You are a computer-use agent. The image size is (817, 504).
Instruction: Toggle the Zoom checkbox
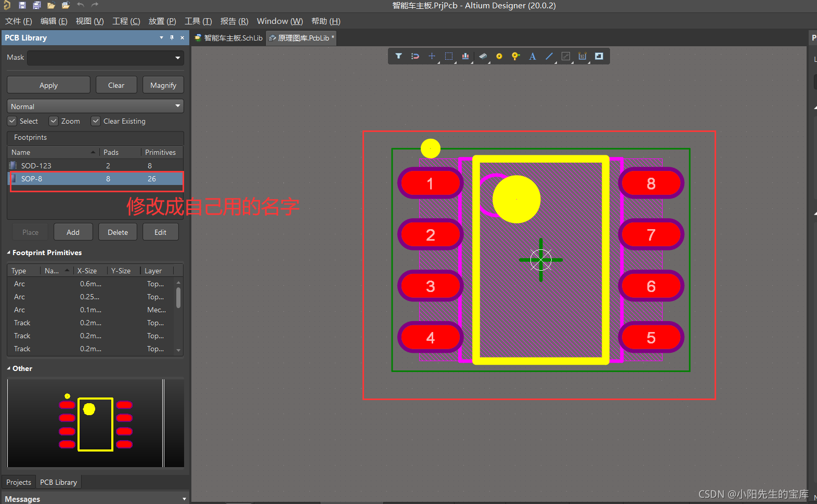[54, 121]
